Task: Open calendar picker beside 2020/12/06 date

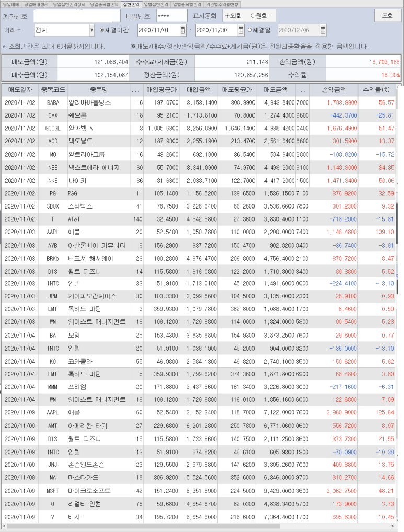Action: pos(323,30)
